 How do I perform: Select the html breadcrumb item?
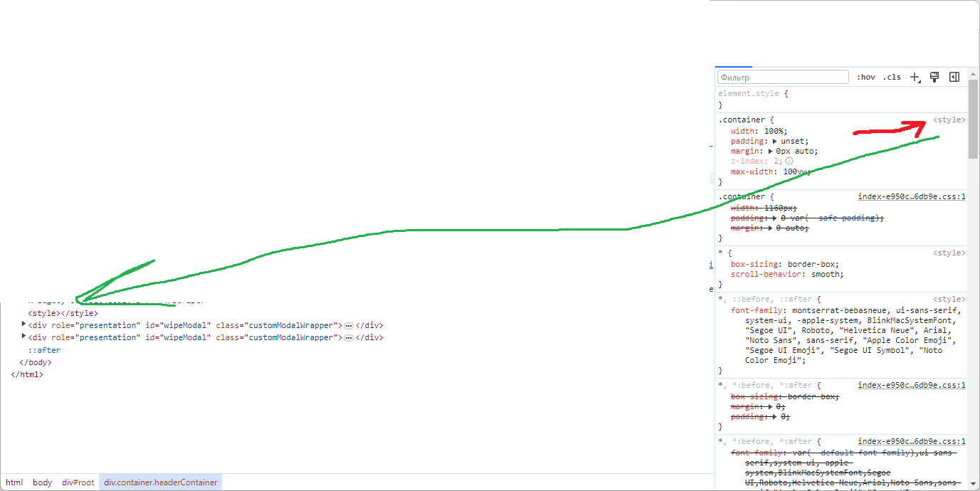coord(14,482)
